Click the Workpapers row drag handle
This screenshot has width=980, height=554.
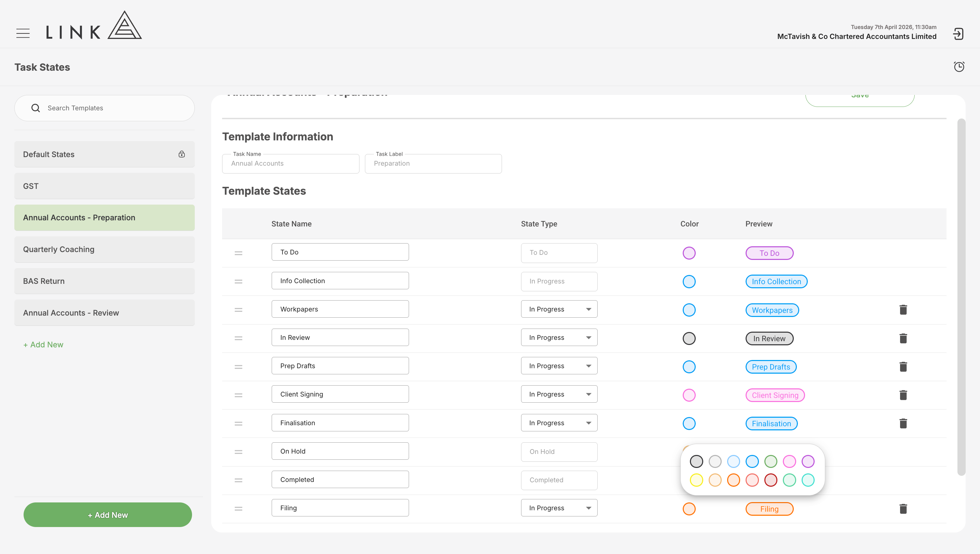[x=238, y=310]
